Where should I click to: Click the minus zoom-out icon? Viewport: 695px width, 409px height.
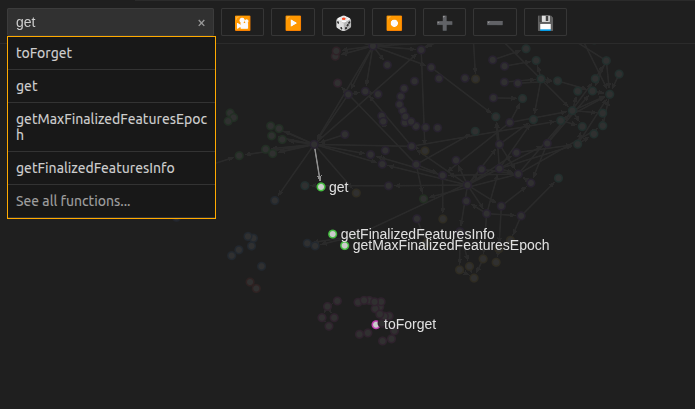point(495,23)
